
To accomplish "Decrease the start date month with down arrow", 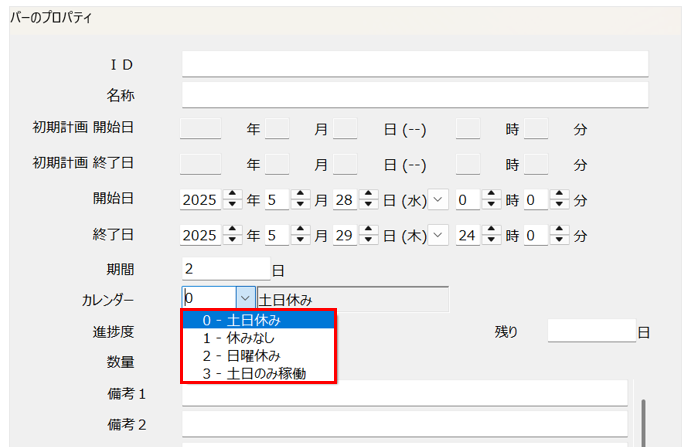I will [x=300, y=204].
